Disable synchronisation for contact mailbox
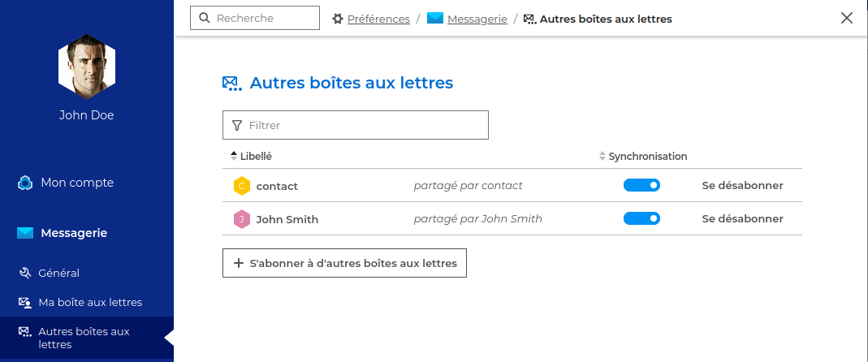The image size is (868, 362). 641,186
